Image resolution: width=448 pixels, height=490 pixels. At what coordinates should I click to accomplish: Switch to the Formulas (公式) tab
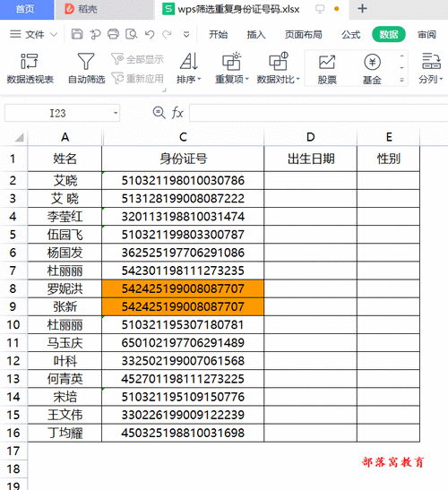coord(350,34)
